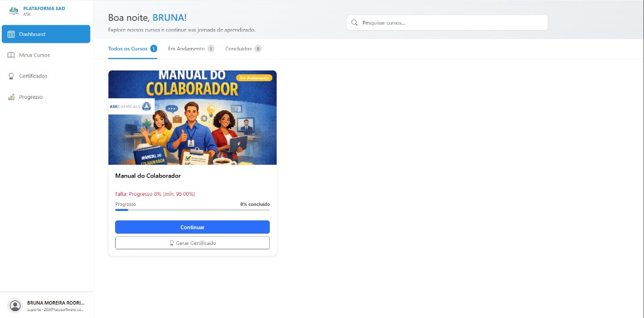Open Meus Cursos in the sidebar
Screen dimensions: 644x318
[46, 55]
